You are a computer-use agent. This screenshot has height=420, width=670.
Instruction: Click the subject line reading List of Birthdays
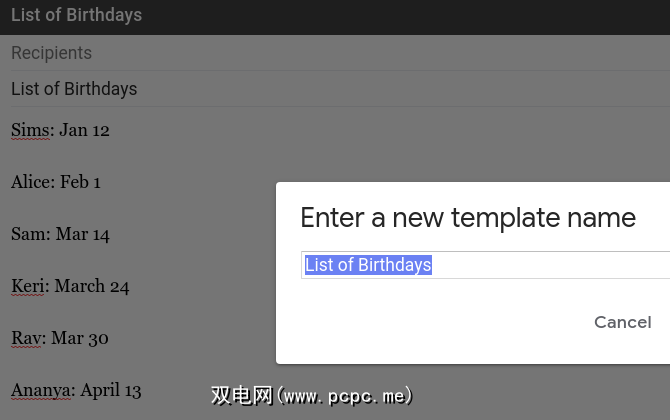74,89
